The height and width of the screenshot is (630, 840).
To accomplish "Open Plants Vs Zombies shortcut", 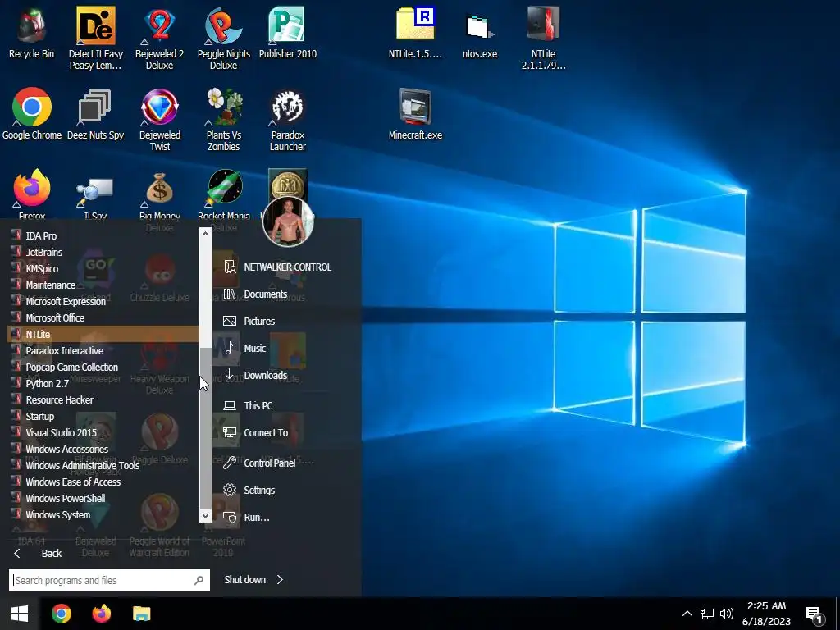I will tap(223, 119).
